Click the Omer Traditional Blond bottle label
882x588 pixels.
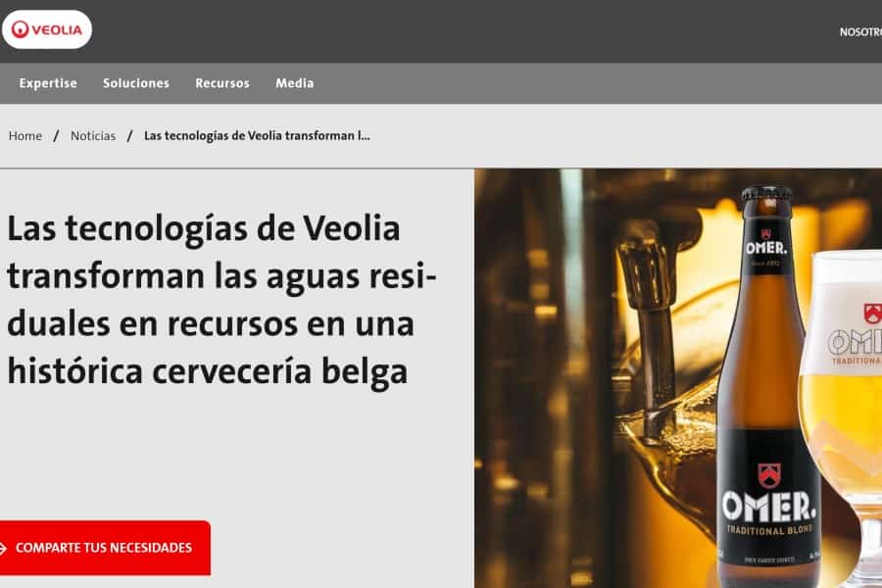point(769,498)
